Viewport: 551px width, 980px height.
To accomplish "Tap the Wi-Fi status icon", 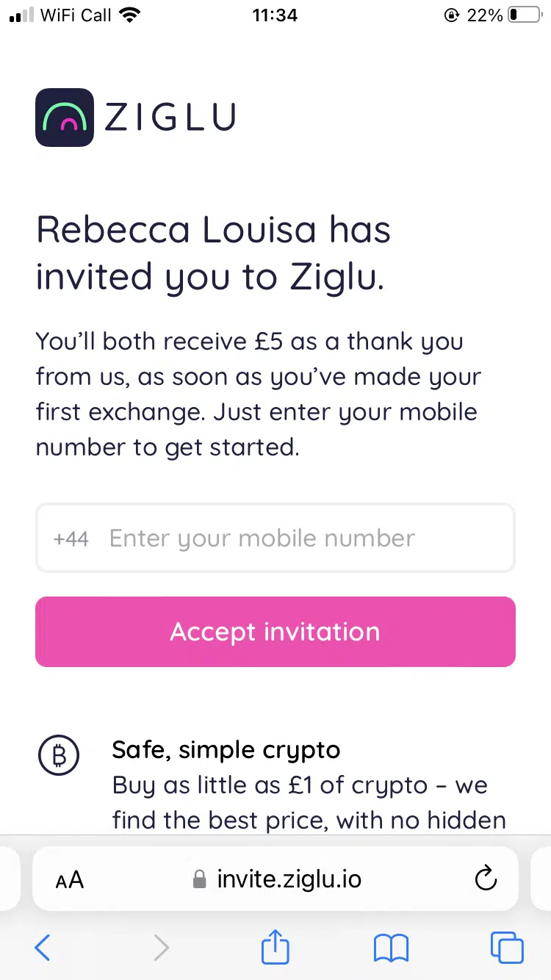I will (x=130, y=15).
